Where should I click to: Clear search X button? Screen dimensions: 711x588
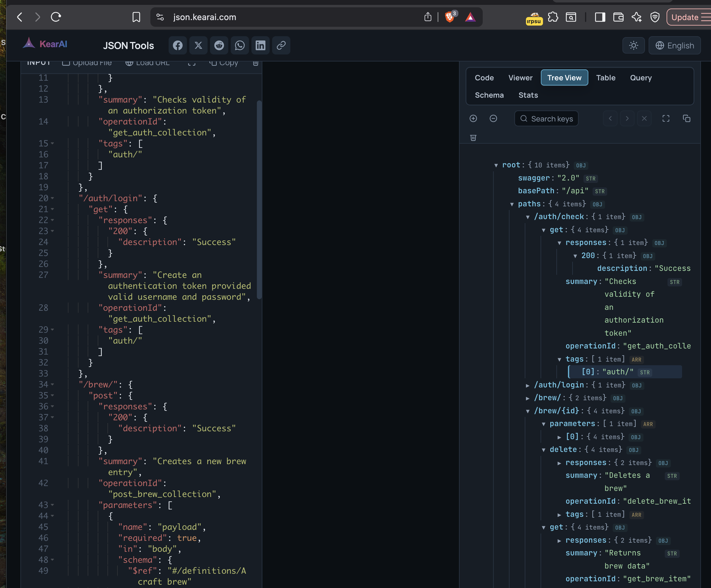point(644,118)
